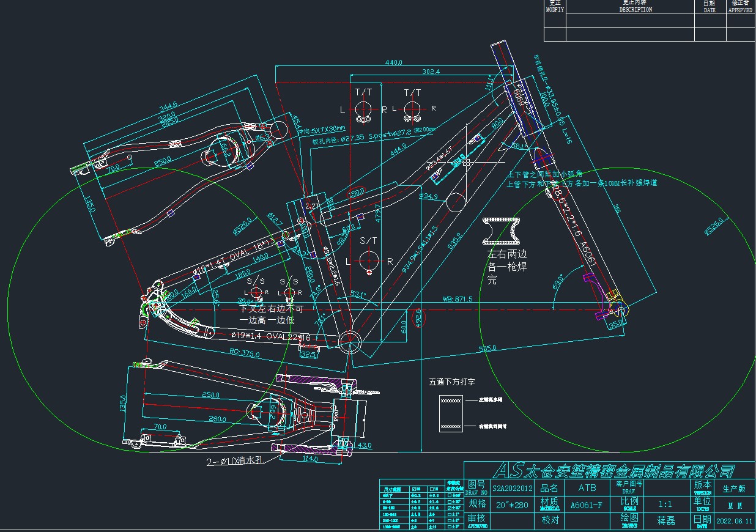Pick the 69.0° head angle dimension

tap(558, 284)
